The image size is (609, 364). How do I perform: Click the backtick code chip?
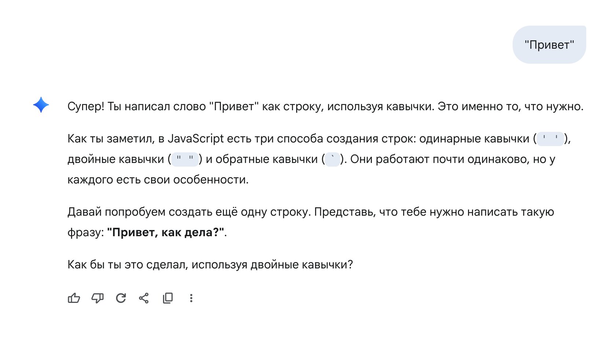(332, 159)
